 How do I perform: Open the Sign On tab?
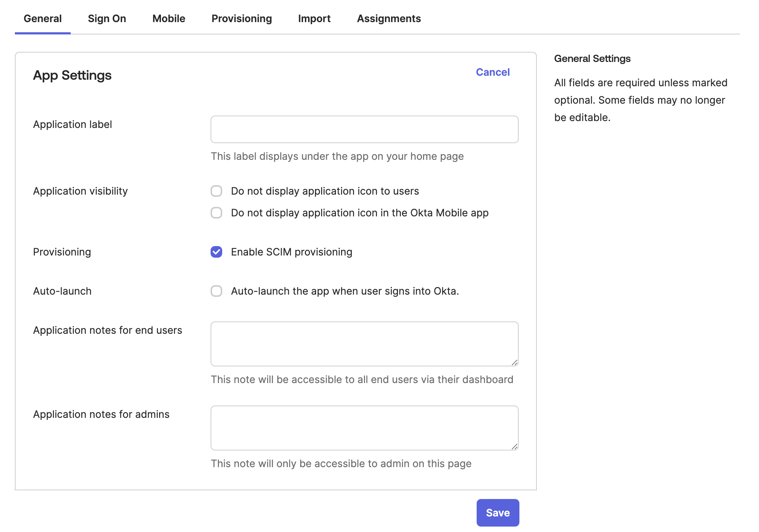pyautogui.click(x=107, y=18)
